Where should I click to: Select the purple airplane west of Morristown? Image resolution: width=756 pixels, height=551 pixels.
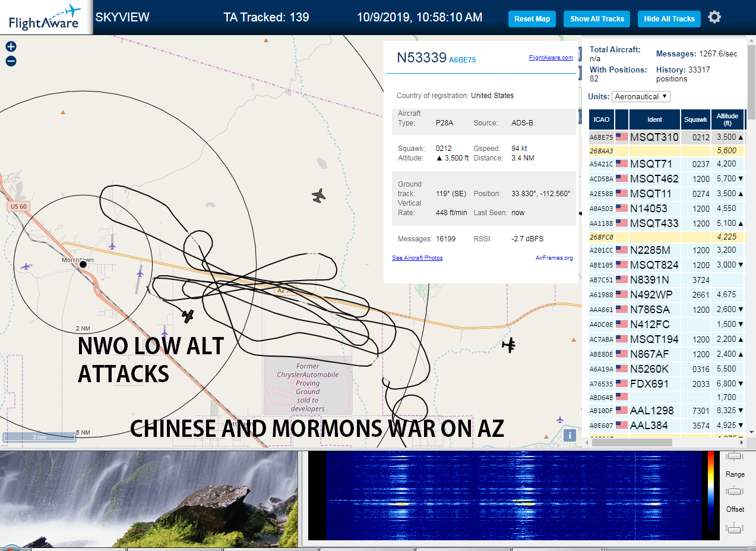tap(26, 266)
